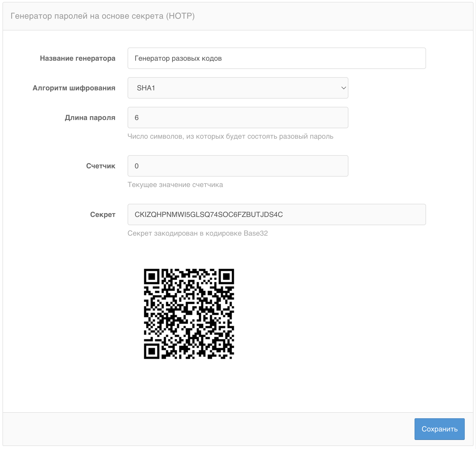Click into the Длина пароля field

coord(238,118)
